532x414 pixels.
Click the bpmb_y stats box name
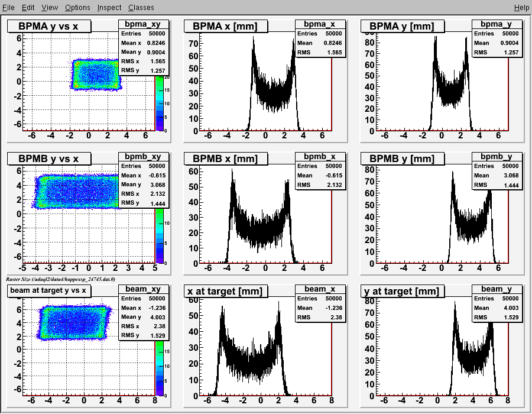pyautogui.click(x=496, y=157)
